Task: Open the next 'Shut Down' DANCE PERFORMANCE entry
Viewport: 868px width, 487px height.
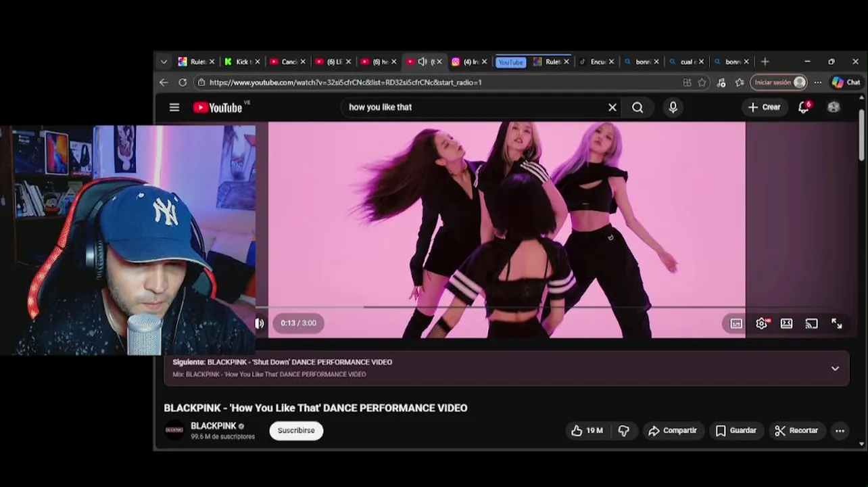Action: point(282,362)
